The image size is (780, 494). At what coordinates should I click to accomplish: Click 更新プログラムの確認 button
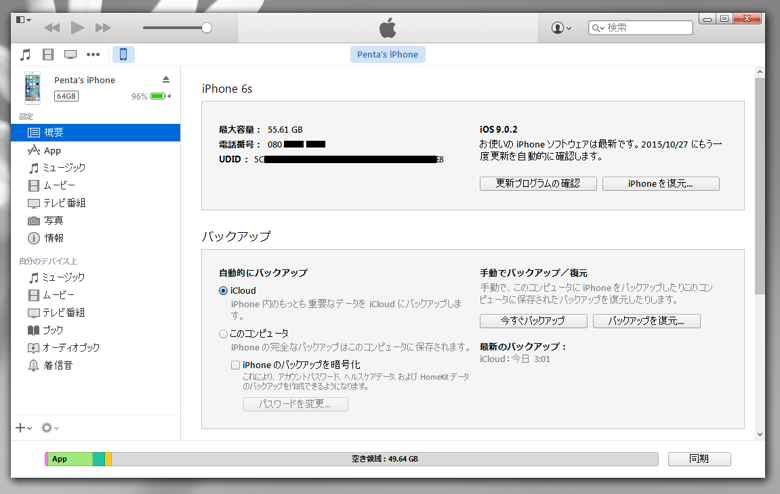click(538, 184)
